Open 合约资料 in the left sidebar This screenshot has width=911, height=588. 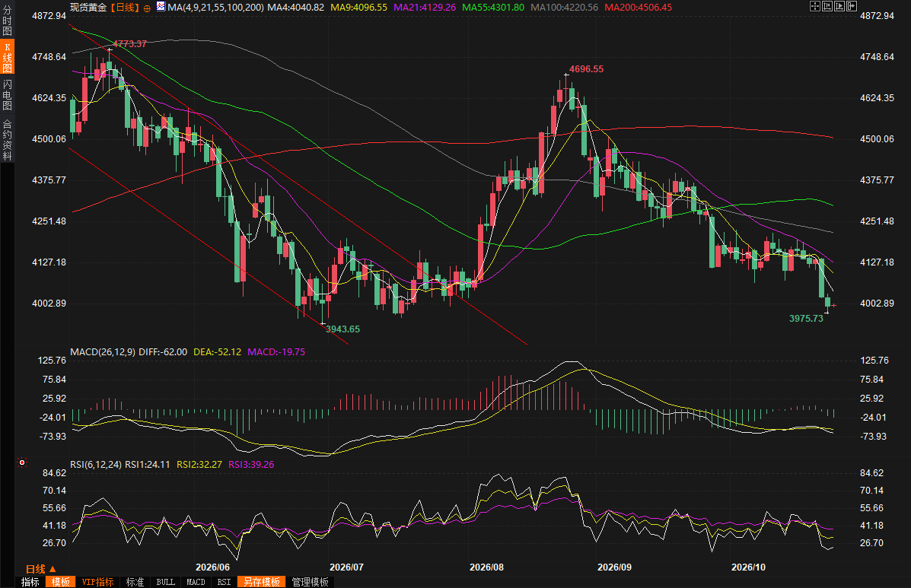click(7, 139)
